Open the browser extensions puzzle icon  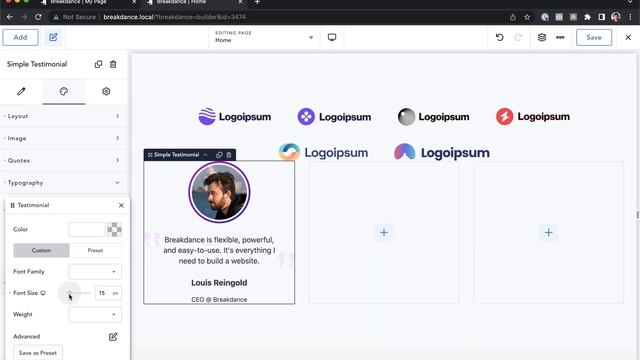pos(587,17)
